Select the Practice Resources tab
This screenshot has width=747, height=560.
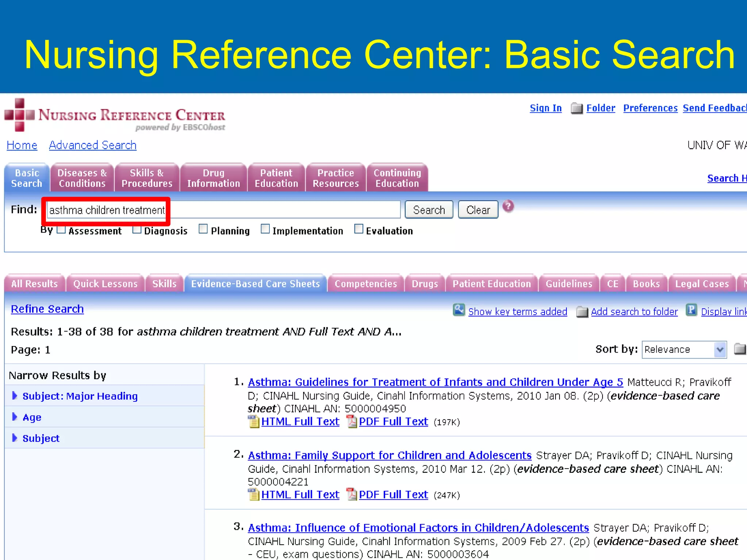click(336, 178)
